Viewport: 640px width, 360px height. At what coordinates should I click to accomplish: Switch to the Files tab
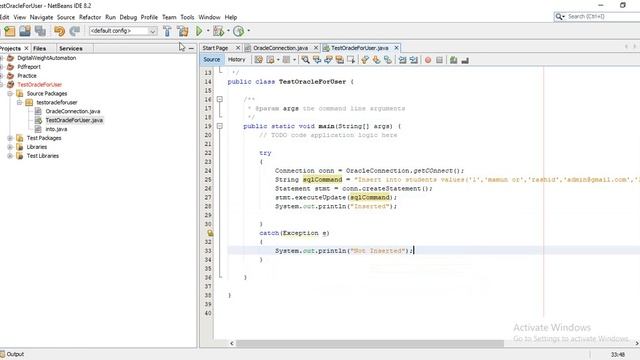coord(40,48)
